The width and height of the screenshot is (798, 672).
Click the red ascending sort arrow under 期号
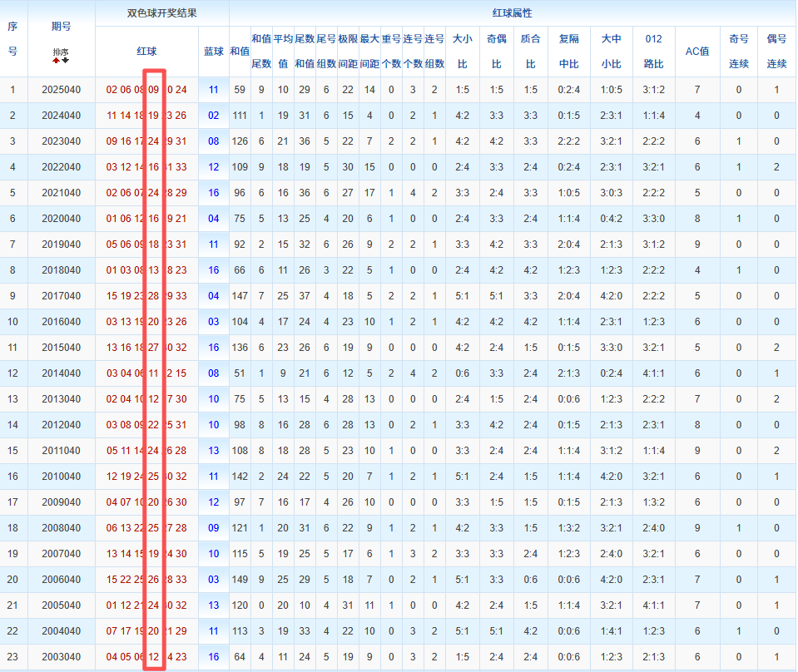pyautogui.click(x=56, y=61)
